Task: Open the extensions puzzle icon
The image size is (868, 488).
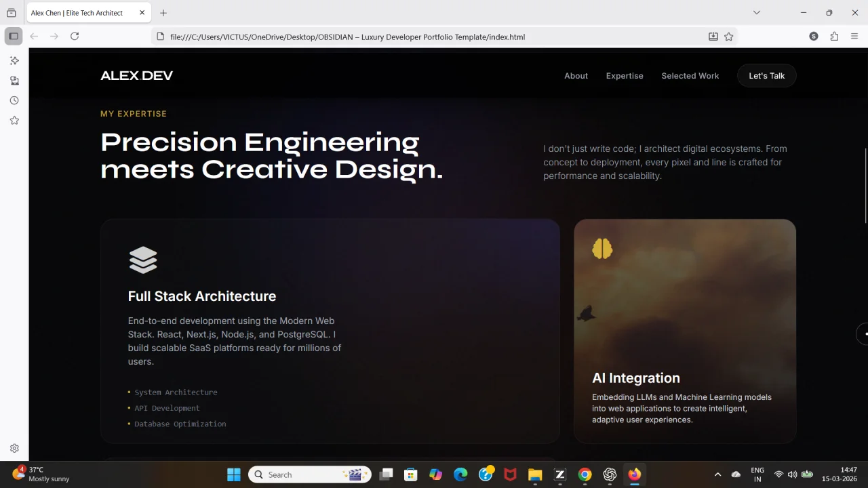Action: coord(834,36)
